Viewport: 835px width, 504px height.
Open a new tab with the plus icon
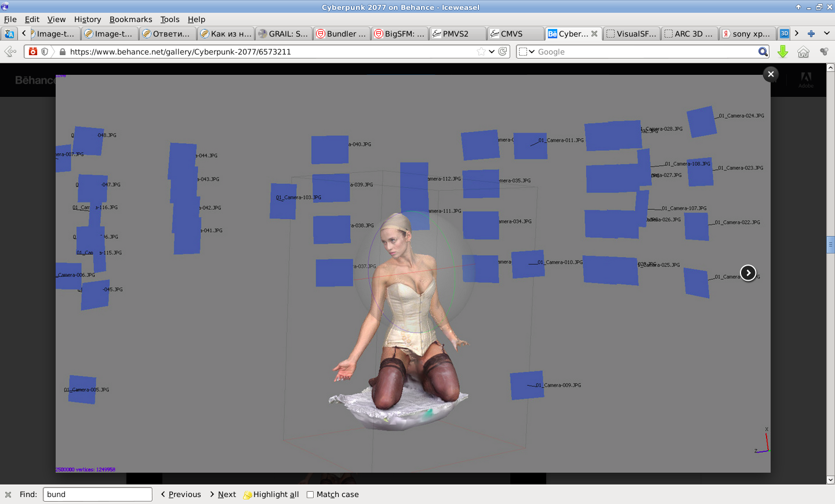pyautogui.click(x=811, y=34)
